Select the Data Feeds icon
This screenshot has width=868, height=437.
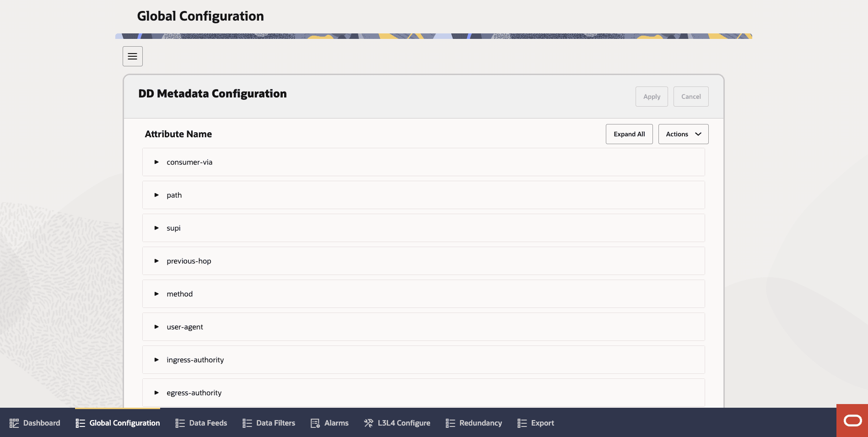(x=179, y=423)
